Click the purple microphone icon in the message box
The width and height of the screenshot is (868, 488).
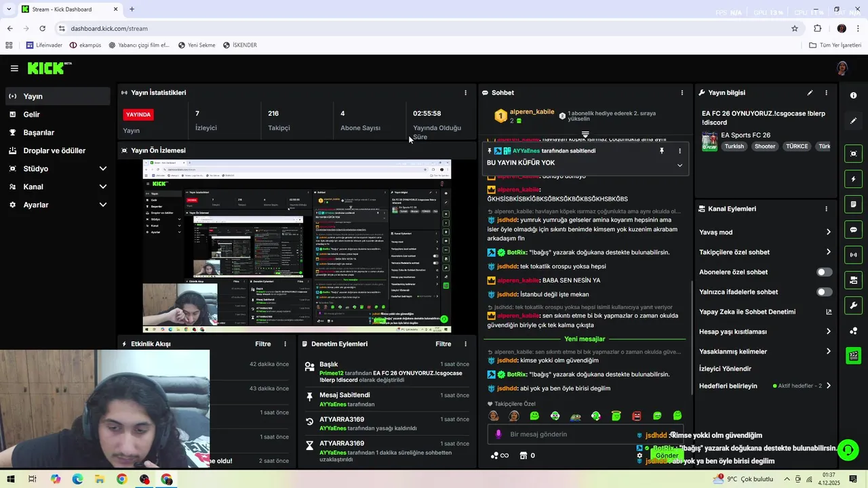point(498,434)
